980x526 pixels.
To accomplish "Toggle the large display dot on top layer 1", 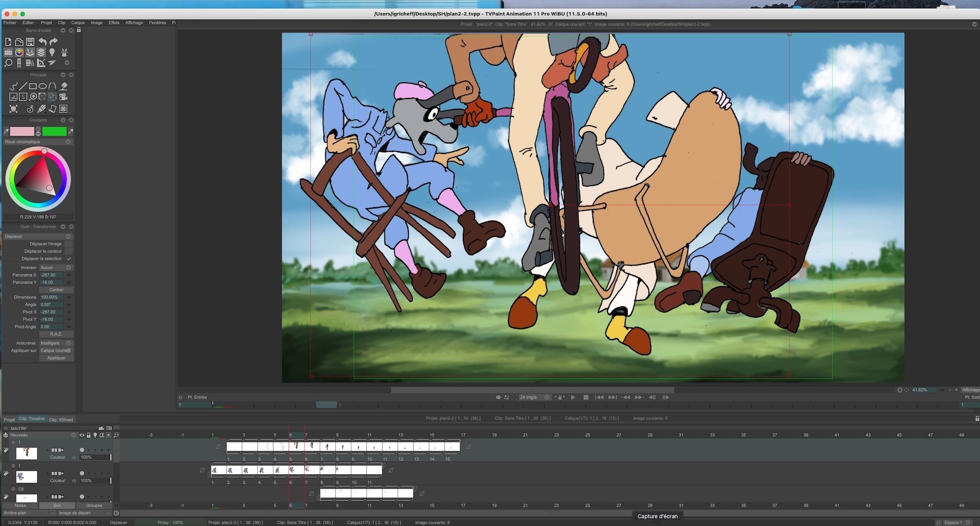I will (x=82, y=450).
